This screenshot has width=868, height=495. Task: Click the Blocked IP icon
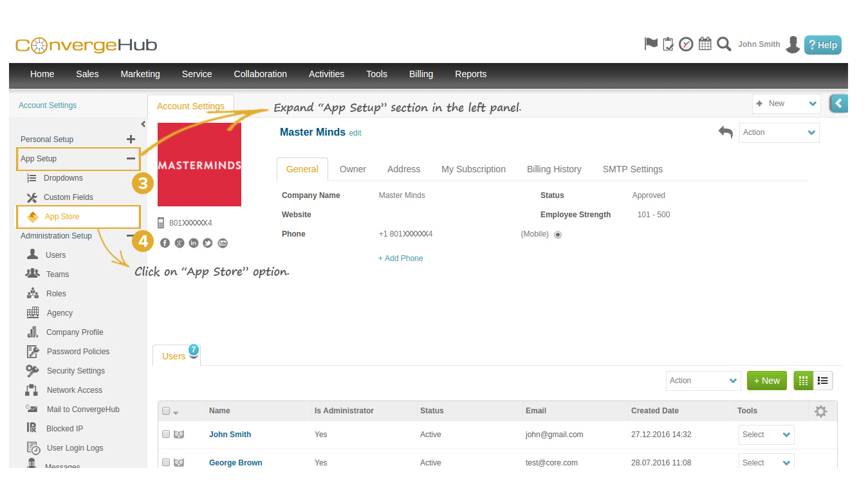tap(32, 428)
